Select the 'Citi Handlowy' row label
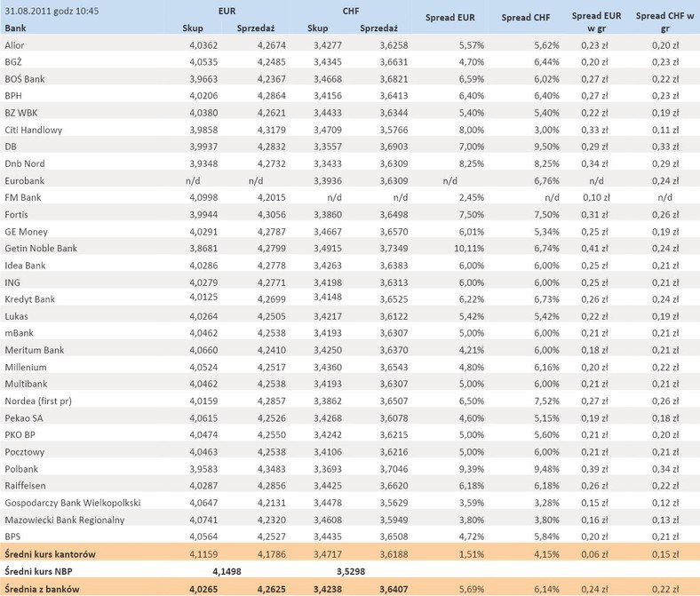 point(34,130)
